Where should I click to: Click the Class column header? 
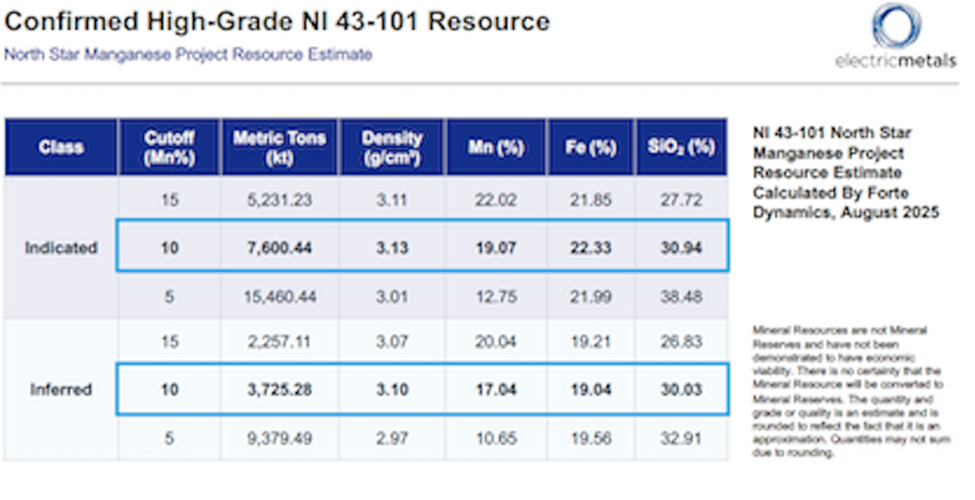click(60, 147)
